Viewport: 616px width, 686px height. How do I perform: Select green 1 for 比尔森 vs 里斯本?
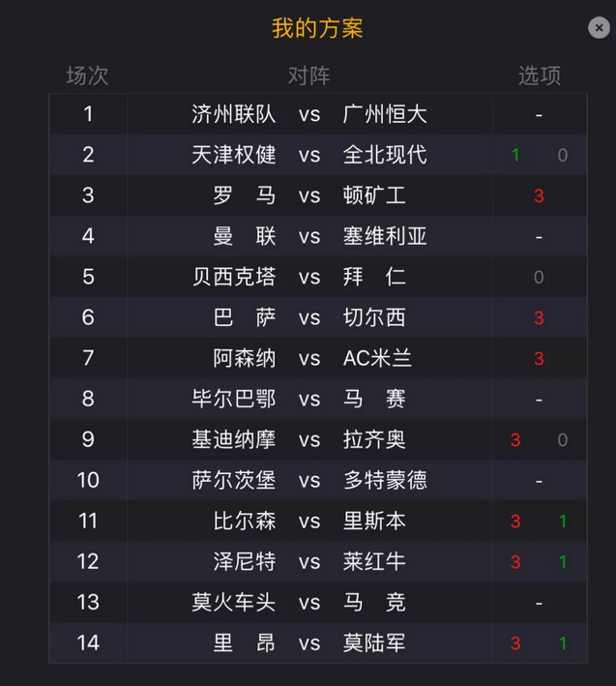tap(563, 522)
